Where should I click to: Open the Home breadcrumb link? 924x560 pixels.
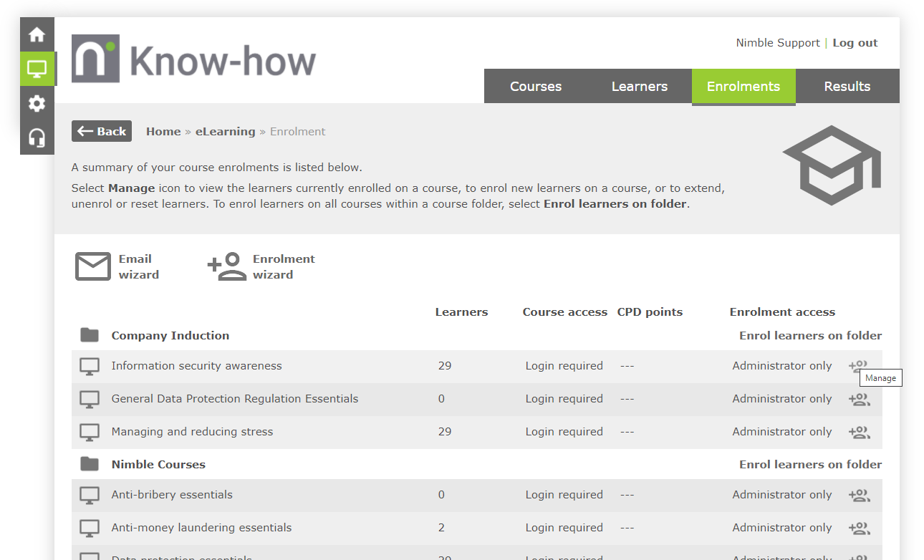point(163,131)
